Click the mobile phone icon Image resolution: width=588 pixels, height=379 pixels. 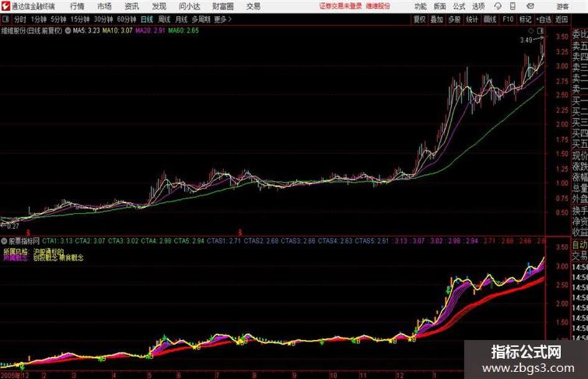(x=513, y=6)
